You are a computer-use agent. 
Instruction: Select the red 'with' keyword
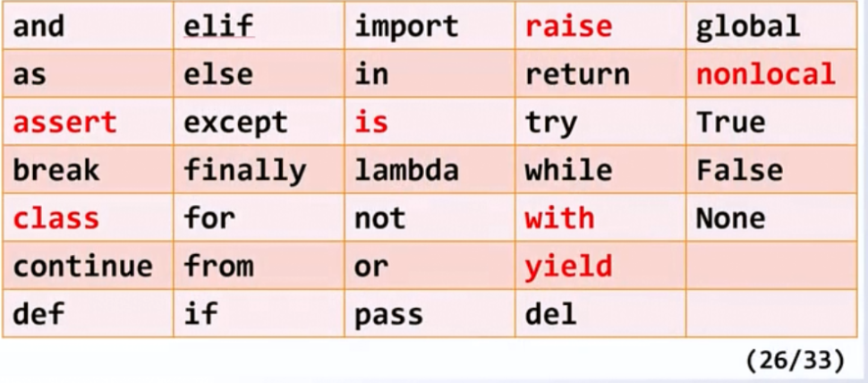click(x=559, y=218)
